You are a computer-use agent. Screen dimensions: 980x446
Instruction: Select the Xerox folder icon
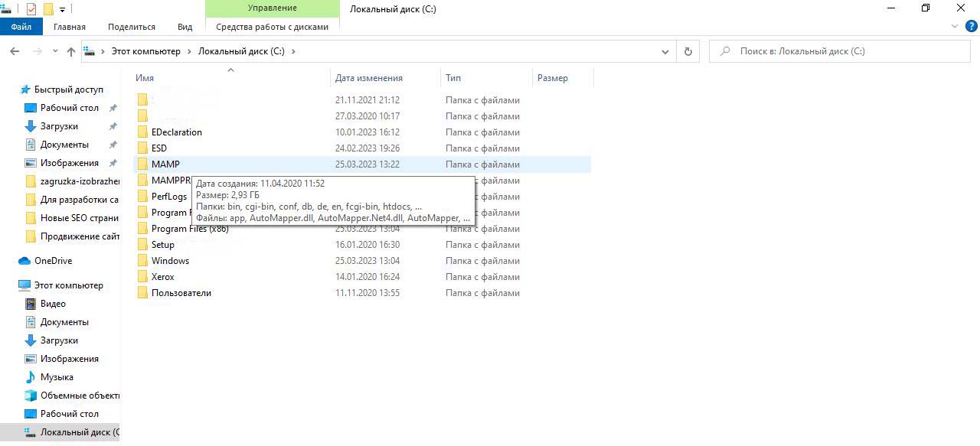click(142, 277)
